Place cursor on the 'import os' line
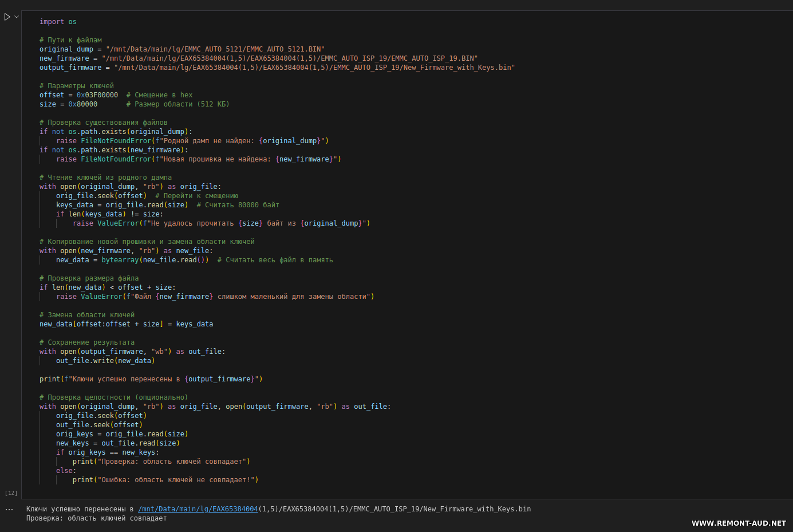The height and width of the screenshot is (532, 793). 58,22
